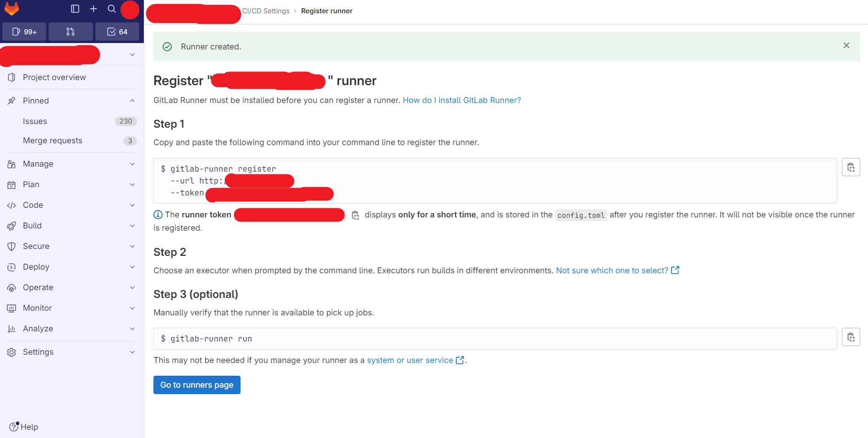This screenshot has width=868, height=438.
Task: Click the Issues count badge 230
Action: pyautogui.click(x=126, y=121)
